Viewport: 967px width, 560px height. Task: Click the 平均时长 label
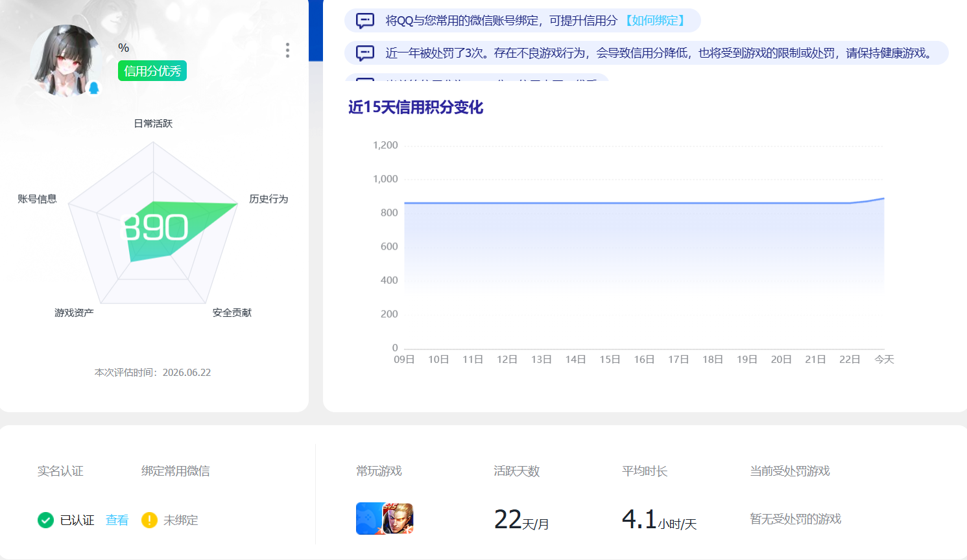[645, 471]
